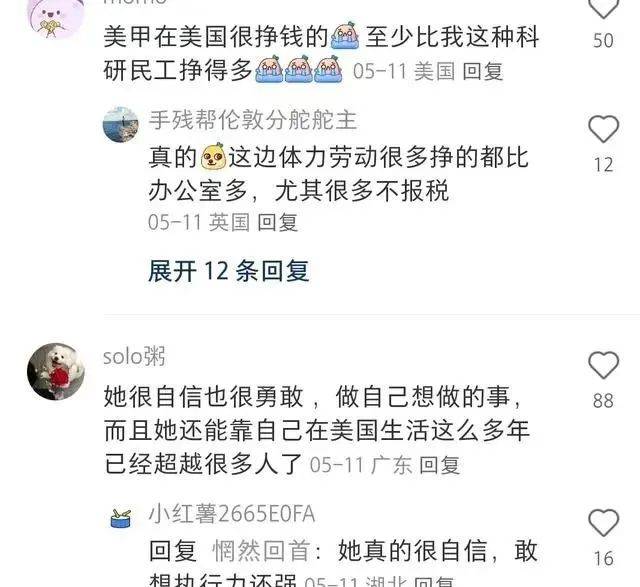This screenshot has height=587, width=640.
Task: Expand 12 more replies (展开 12 条回复)
Action: tap(229, 271)
